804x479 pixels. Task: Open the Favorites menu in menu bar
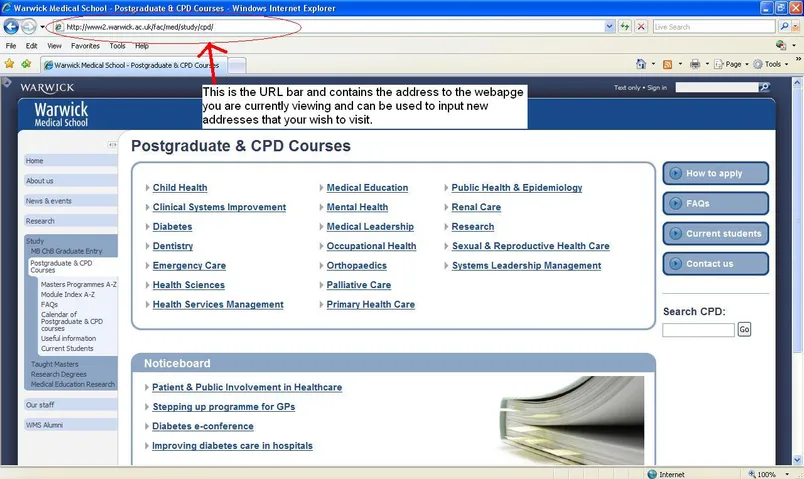85,46
